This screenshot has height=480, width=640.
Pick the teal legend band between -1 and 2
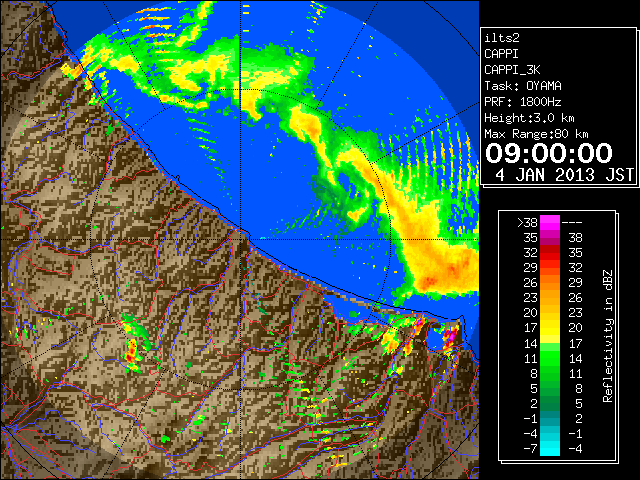(550, 418)
